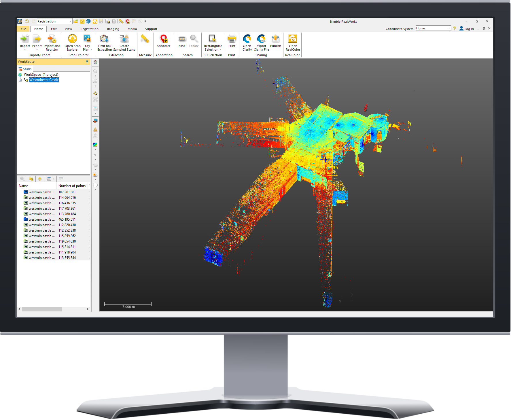Image resolution: width=511 pixels, height=420 pixels.
Task: Open the Registration workflow dropdown
Action: tap(70, 21)
